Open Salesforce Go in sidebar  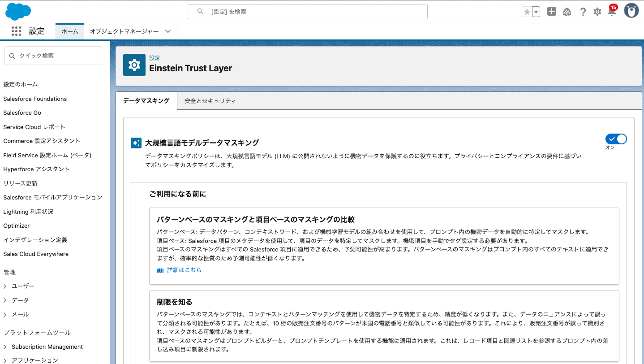[22, 113]
